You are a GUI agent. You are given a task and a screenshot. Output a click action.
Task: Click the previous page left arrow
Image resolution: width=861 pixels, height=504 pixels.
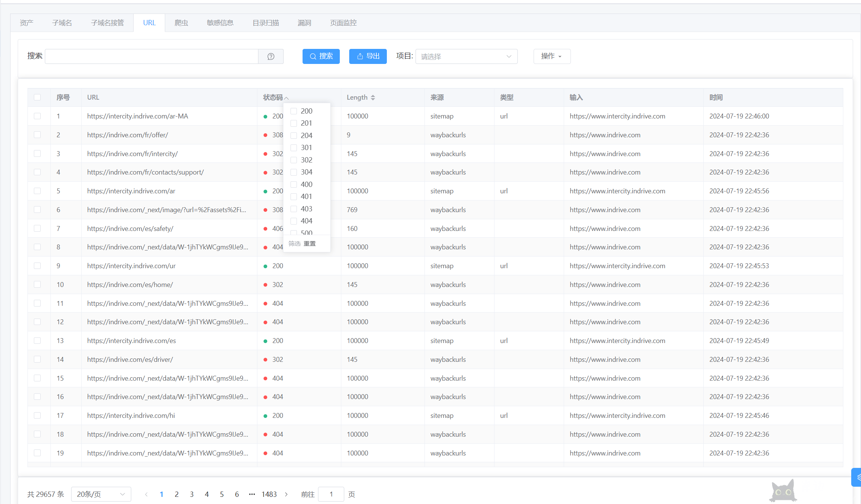click(146, 494)
